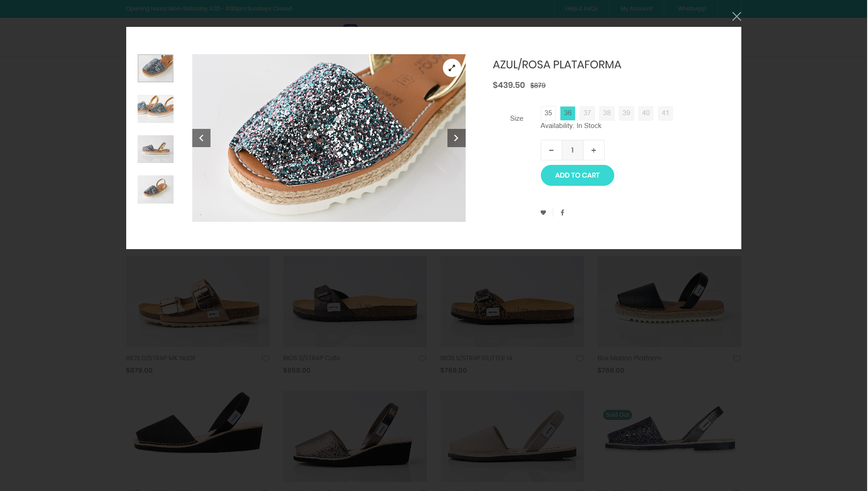This screenshot has width=868, height=491.
Task: Wishlist heart for BIOS D/STRAP MK NUDE
Action: coord(265,358)
